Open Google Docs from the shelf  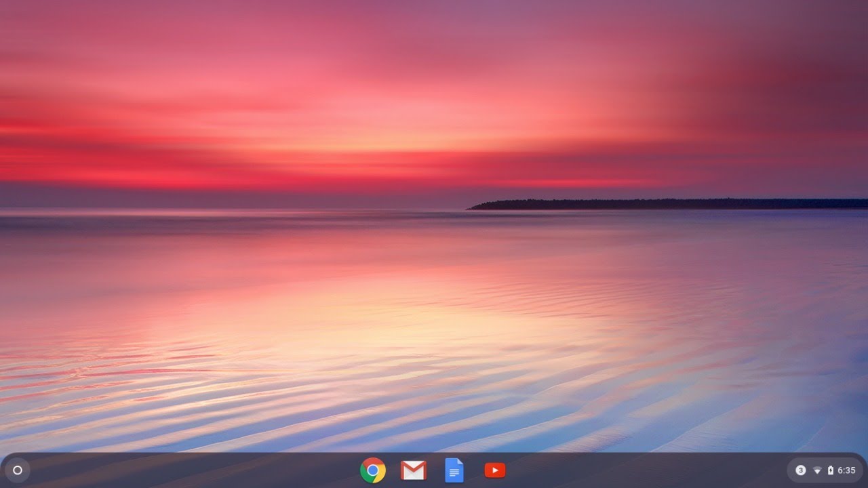click(454, 470)
